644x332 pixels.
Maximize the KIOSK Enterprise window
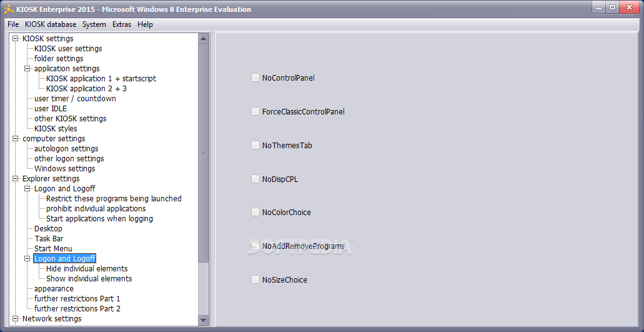pos(612,8)
